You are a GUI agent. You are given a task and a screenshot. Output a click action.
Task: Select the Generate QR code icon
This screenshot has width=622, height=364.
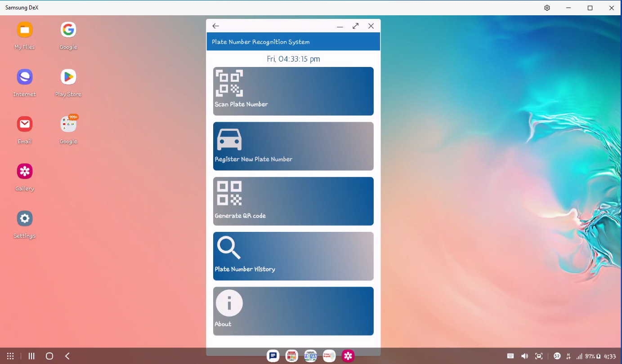(229, 193)
